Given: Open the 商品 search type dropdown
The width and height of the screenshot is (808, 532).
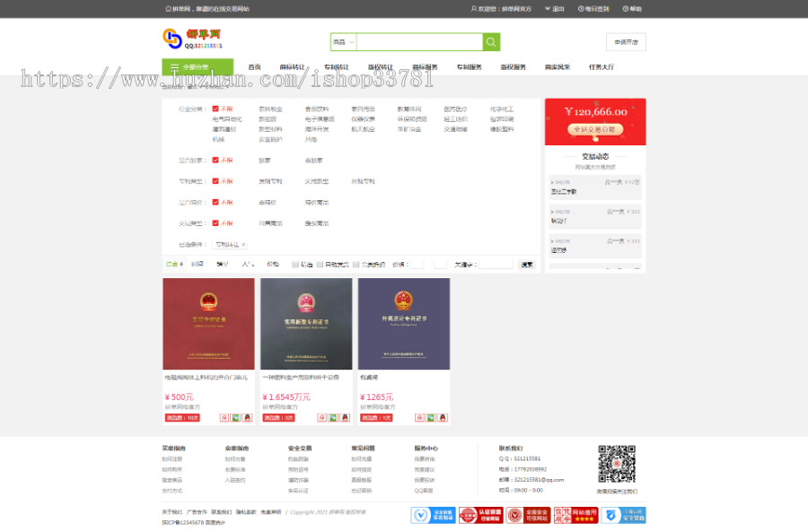Looking at the screenshot, I should 343,42.
